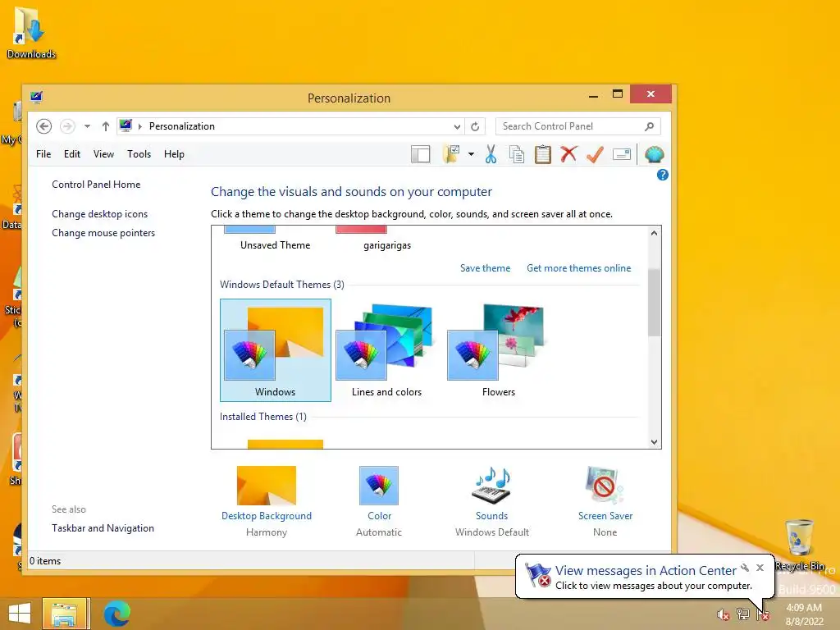Open the Edit menu
This screenshot has height=630, width=840.
click(x=72, y=154)
